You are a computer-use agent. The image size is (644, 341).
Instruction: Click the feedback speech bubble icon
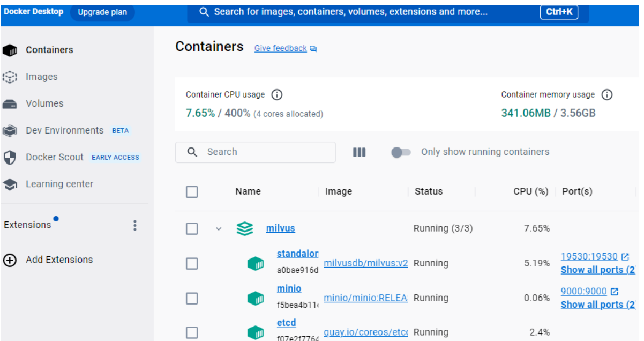click(x=313, y=49)
